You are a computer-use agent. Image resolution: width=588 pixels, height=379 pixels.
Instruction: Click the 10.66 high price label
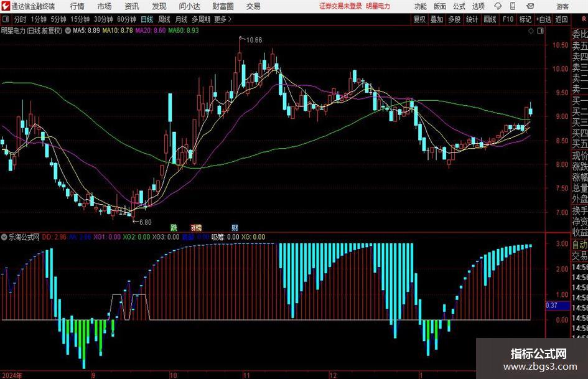pyautogui.click(x=254, y=40)
